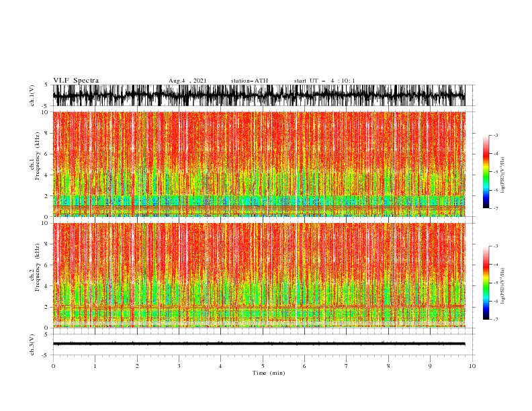Click the "-7" label on the ch.2 colorbar

496,319
